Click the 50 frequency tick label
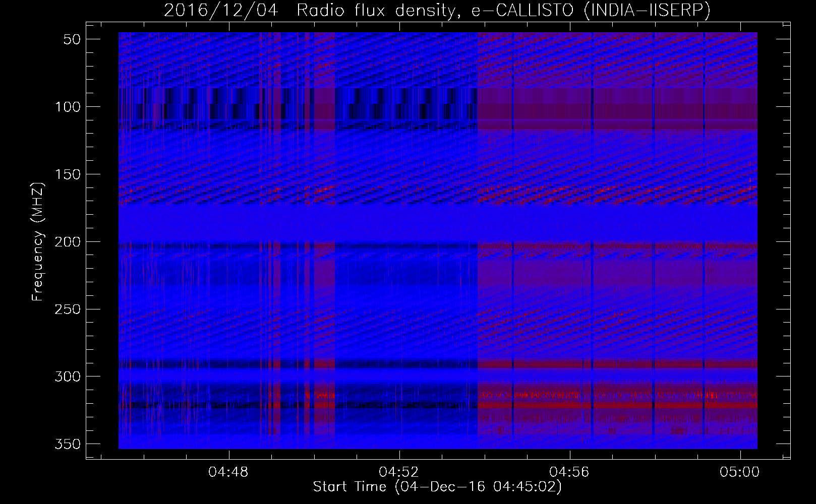 coord(72,39)
